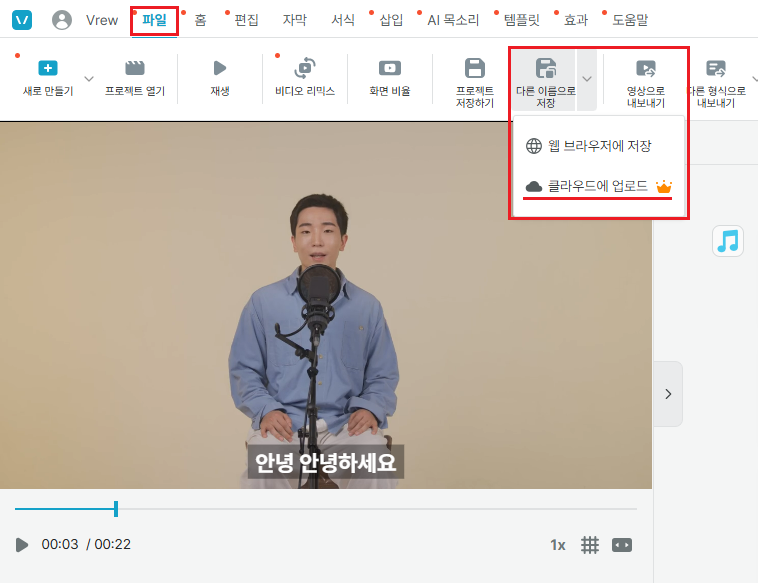Change the 1x playback speed
This screenshot has height=583, width=758.
557,545
